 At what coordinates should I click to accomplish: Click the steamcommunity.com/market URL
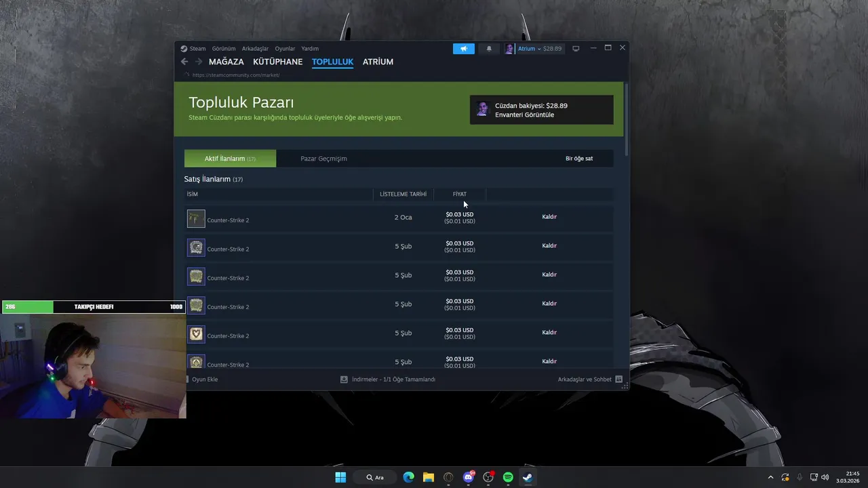click(236, 75)
